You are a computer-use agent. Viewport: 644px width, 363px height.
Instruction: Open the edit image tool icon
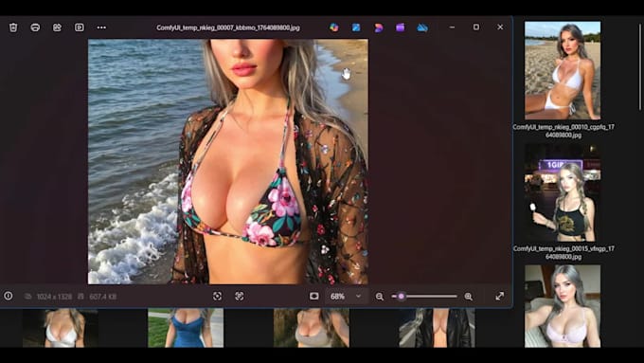(x=57, y=27)
